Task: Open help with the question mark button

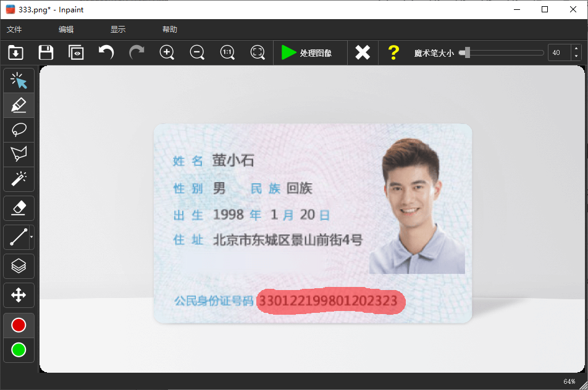Action: coord(393,52)
